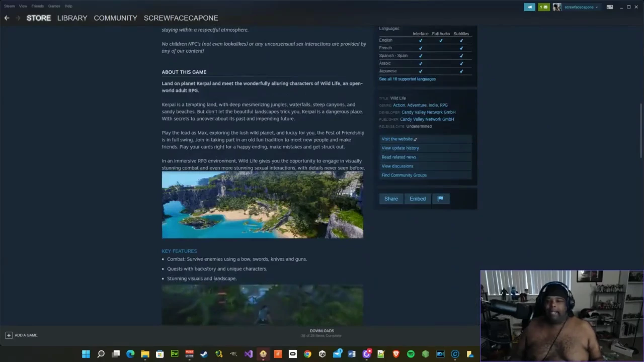Open Steam announcements megaphone icon
The width and height of the screenshot is (644, 362).
click(529, 7)
